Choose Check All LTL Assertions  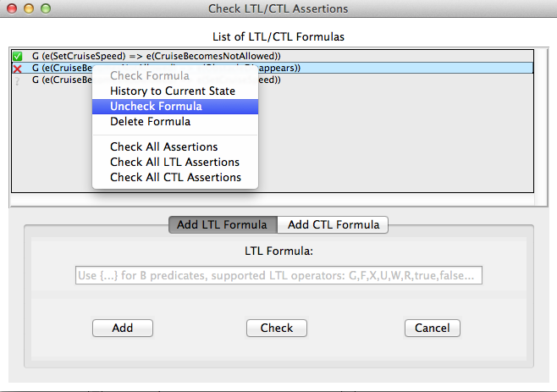pyautogui.click(x=174, y=162)
